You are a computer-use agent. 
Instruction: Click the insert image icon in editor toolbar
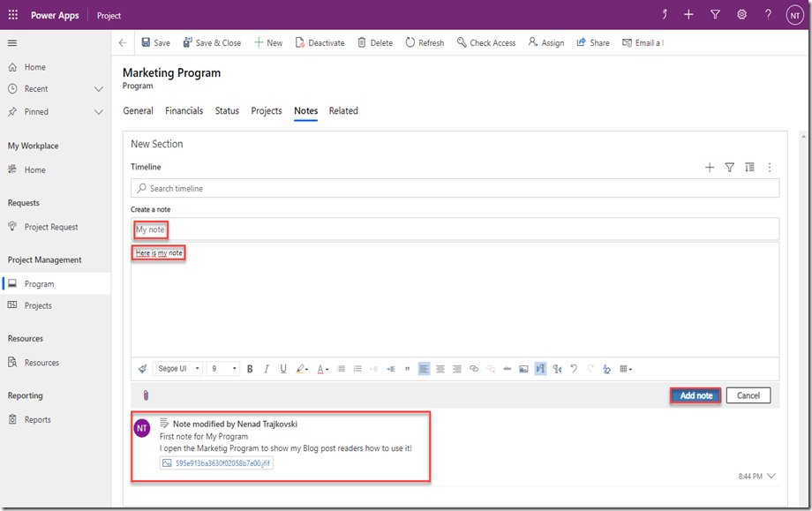(x=523, y=369)
